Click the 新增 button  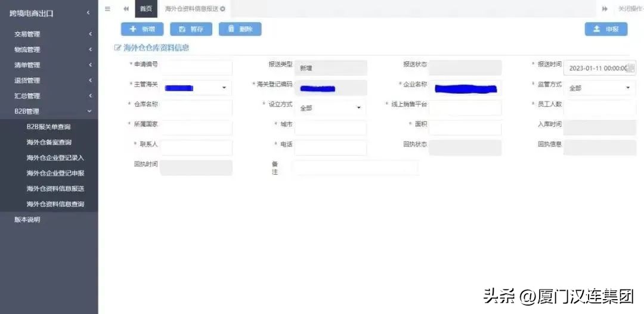point(142,29)
